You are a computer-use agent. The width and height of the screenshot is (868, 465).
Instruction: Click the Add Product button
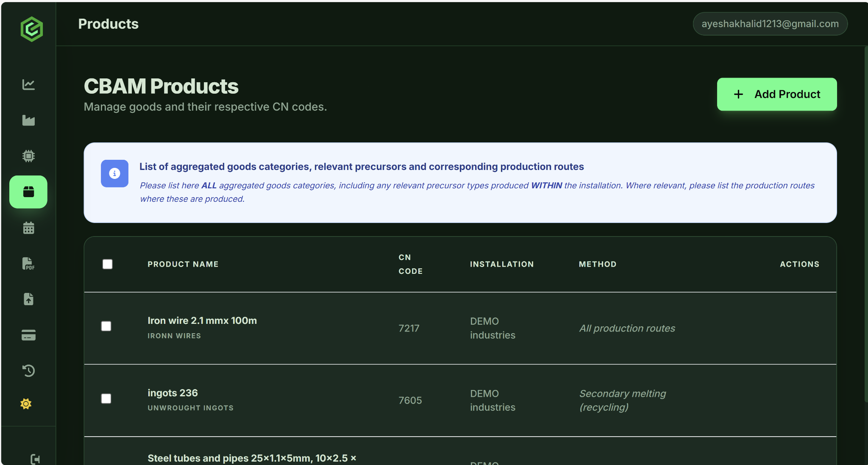pos(776,94)
